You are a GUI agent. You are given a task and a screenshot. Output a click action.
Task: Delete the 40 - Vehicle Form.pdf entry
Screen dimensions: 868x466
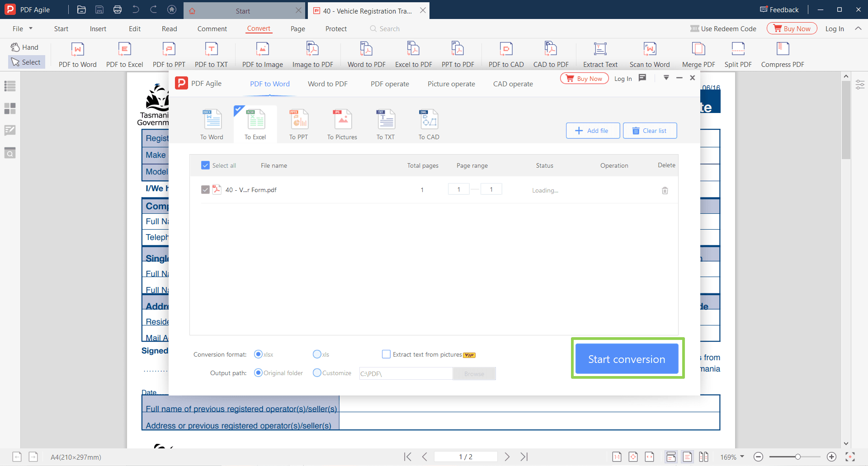tap(665, 190)
